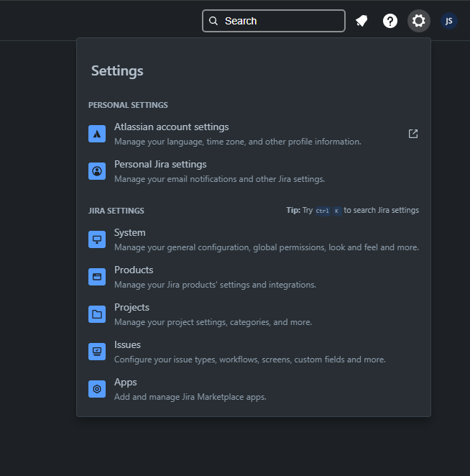470x476 pixels.
Task: Open the Help question mark icon
Action: click(x=390, y=21)
